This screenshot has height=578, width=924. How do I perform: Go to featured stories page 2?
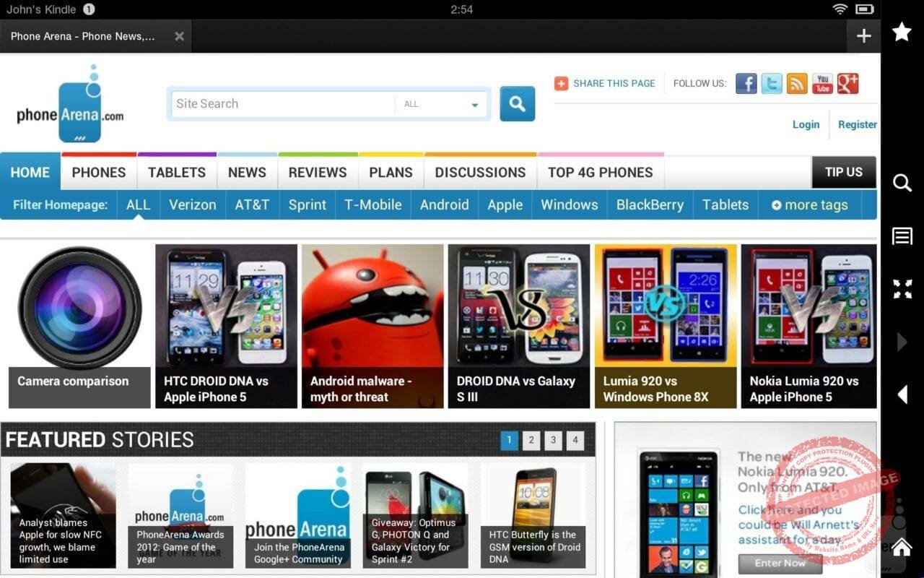click(x=531, y=440)
